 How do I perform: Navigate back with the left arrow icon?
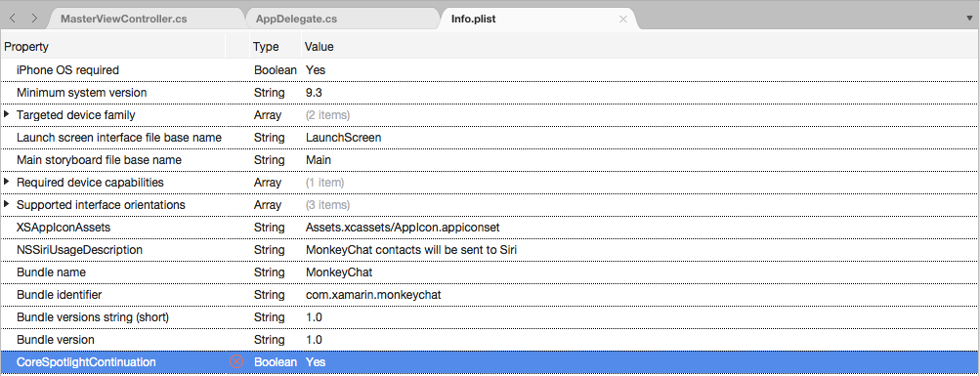tap(13, 19)
